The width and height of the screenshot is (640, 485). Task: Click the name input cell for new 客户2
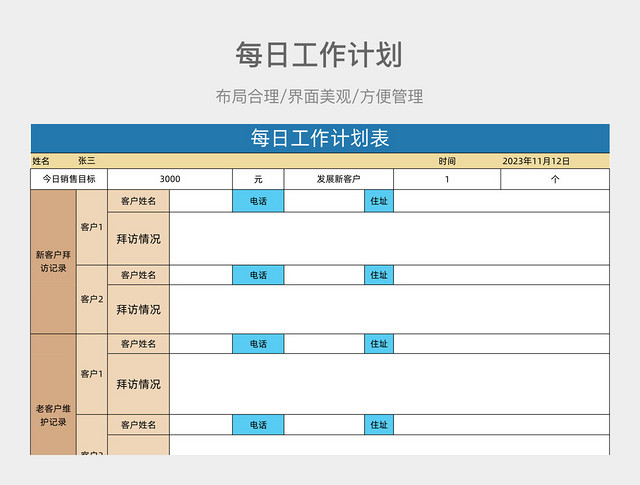201,275
